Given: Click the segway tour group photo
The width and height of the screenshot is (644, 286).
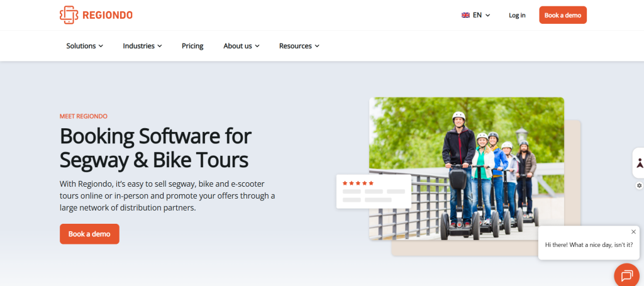Looking at the screenshot, I should 466,168.
